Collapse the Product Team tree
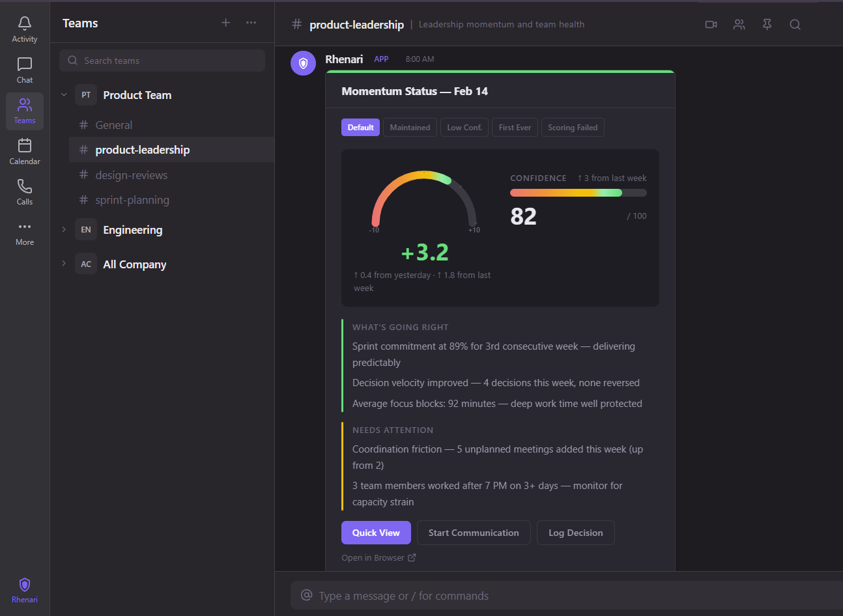Screen dimensions: 843x616 pos(64,95)
